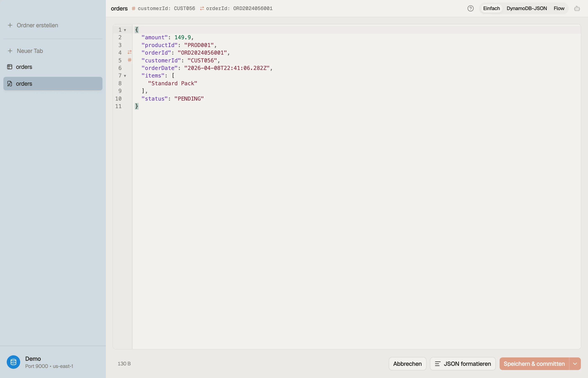This screenshot has width=588, height=378.
Task: Click the Demo connection name
Action: pyautogui.click(x=33, y=359)
